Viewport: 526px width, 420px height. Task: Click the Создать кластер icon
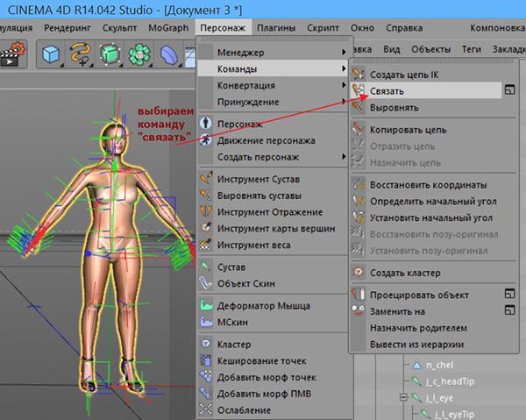click(358, 273)
